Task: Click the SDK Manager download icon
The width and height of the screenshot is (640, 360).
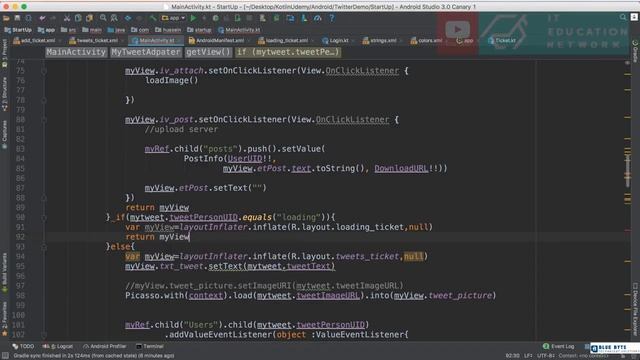Action: (304, 18)
